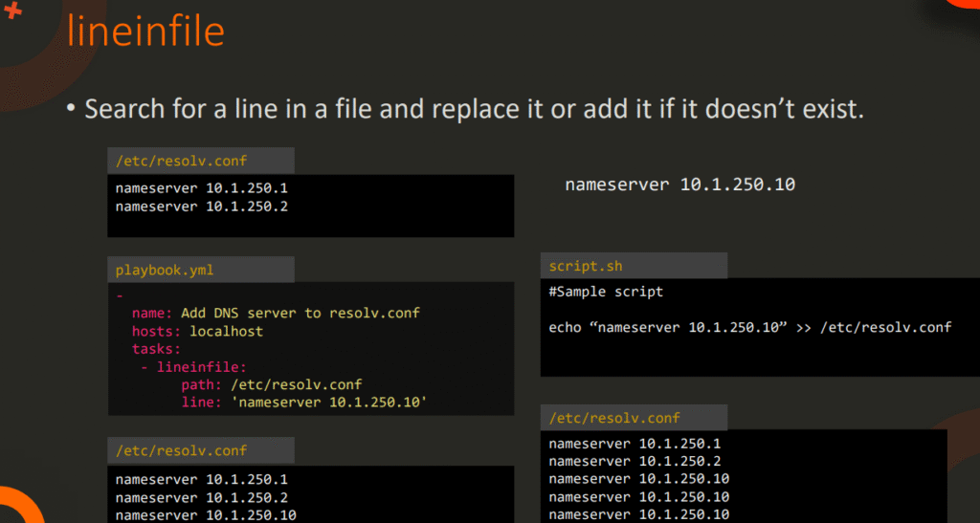
Task: Click the standalone "nameserver 10.1.250.10" text
Action: (x=679, y=185)
